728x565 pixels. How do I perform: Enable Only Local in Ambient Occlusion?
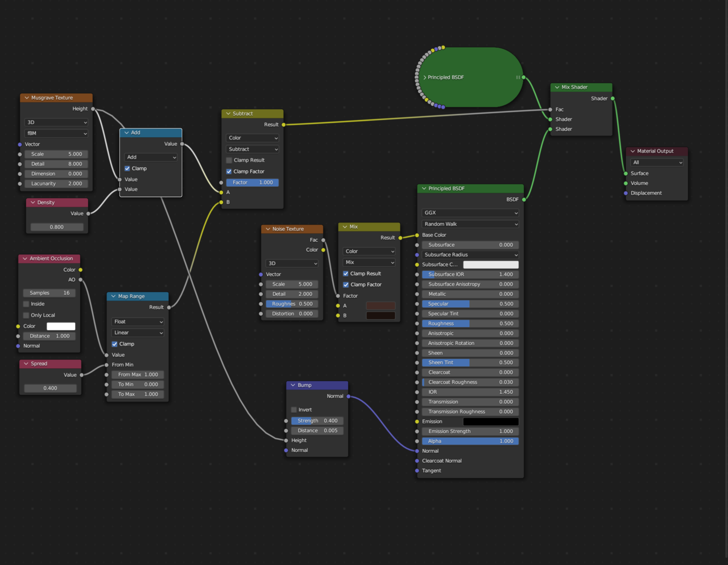coord(26,315)
